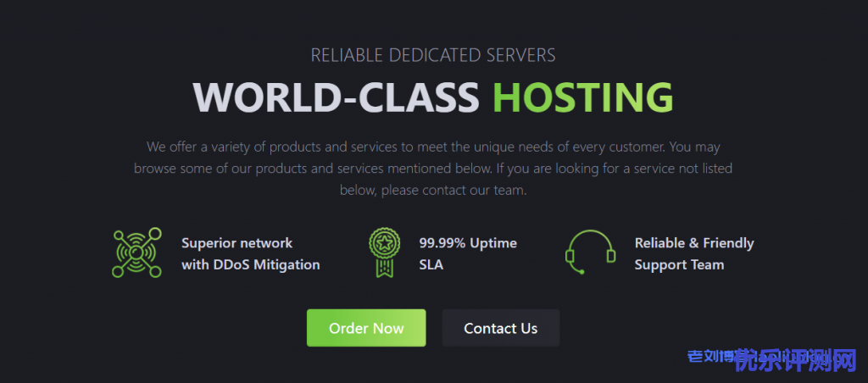Click the 'Reliable & Friendly' feature text
Viewport: 868px width, 383px height.
coord(694,243)
